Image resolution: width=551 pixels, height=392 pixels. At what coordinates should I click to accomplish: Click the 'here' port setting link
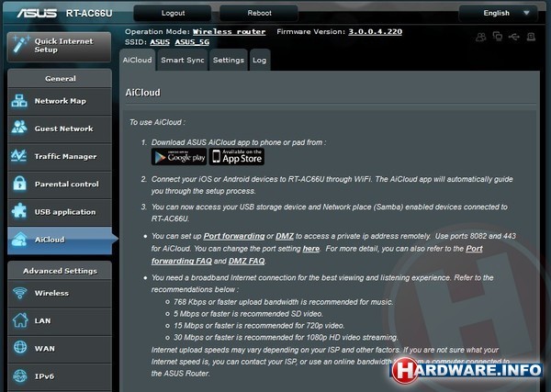click(311, 249)
